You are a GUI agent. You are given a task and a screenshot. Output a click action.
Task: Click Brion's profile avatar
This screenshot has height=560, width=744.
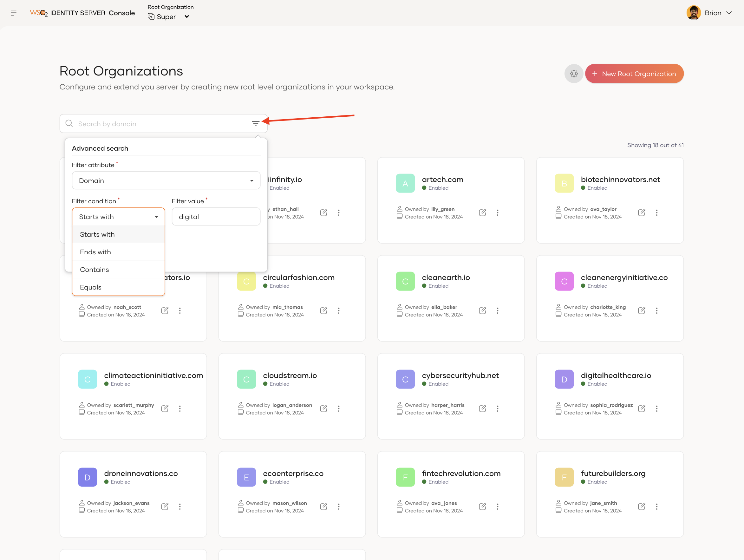pyautogui.click(x=693, y=13)
